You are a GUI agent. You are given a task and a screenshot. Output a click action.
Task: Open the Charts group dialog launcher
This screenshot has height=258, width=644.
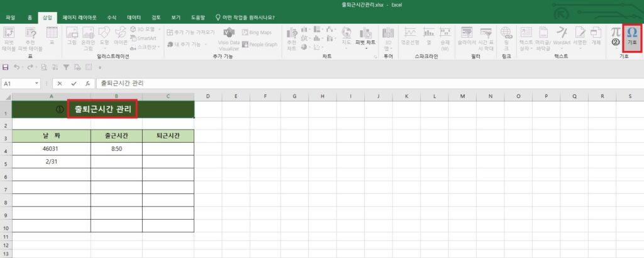coord(375,57)
